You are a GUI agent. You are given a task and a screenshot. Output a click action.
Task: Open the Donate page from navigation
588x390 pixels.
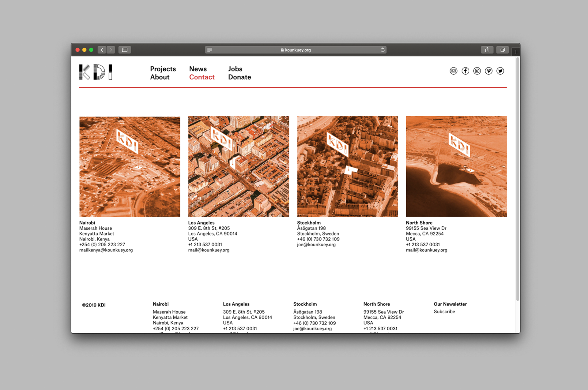(239, 77)
